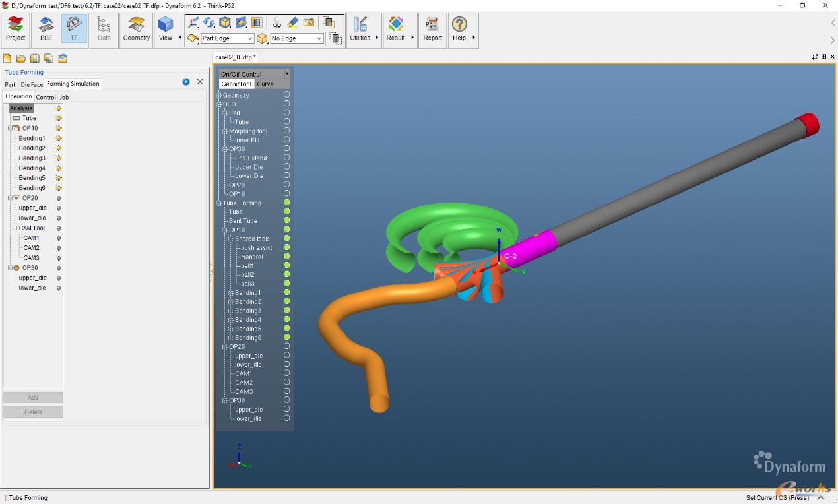
Task: Toggle light bulb for Bending1
Action: click(59, 139)
